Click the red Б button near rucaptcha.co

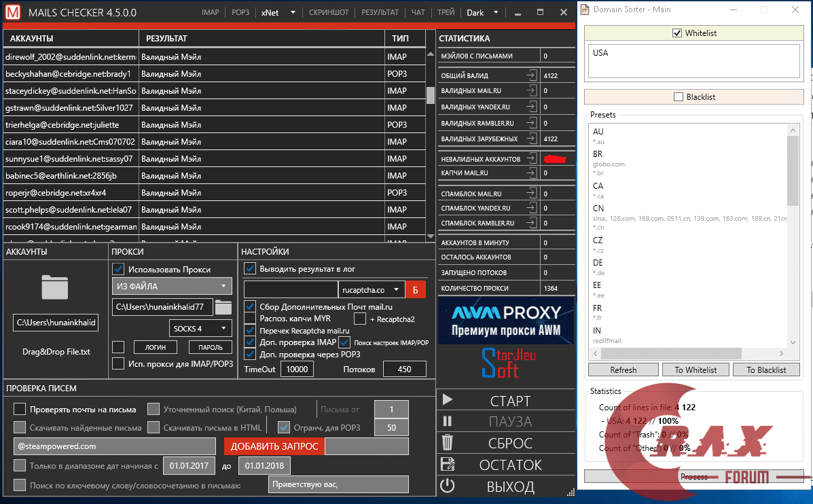[416, 289]
